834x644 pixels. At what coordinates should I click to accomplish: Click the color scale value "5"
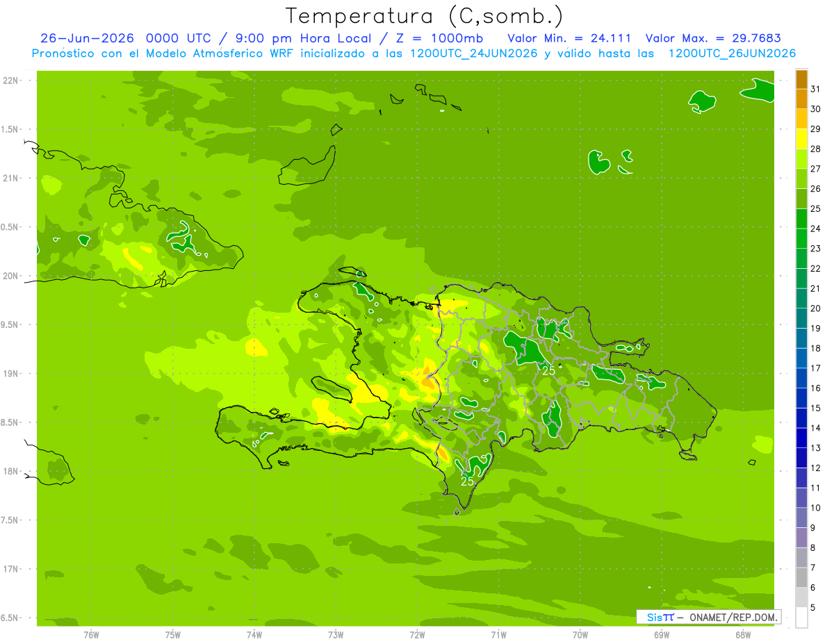[x=812, y=607]
